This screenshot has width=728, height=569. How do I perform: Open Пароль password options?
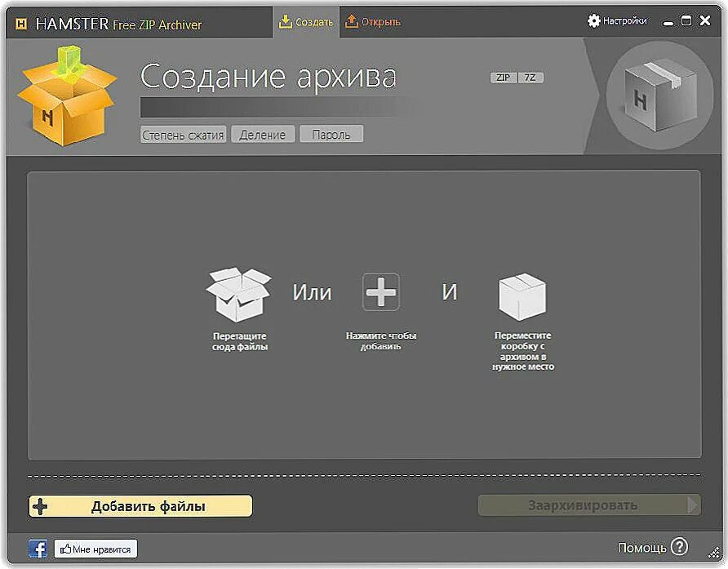point(331,134)
